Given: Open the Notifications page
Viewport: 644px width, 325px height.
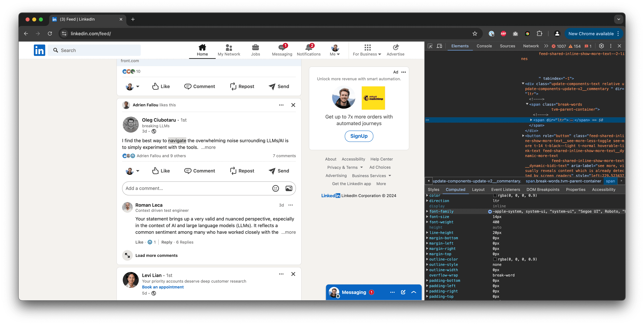Looking at the screenshot, I should point(309,50).
